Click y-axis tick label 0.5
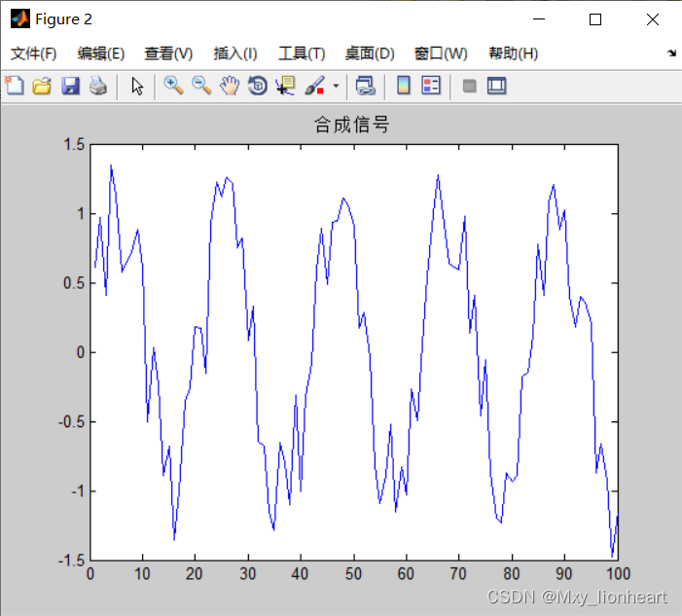Screen dimensions: 682x616 pyautogui.click(x=74, y=283)
